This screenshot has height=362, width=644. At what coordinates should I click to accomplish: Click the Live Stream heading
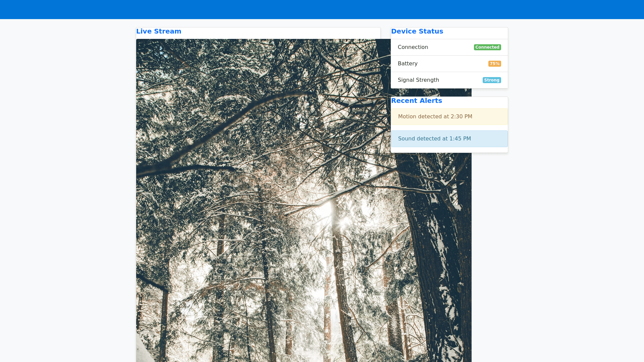159,32
